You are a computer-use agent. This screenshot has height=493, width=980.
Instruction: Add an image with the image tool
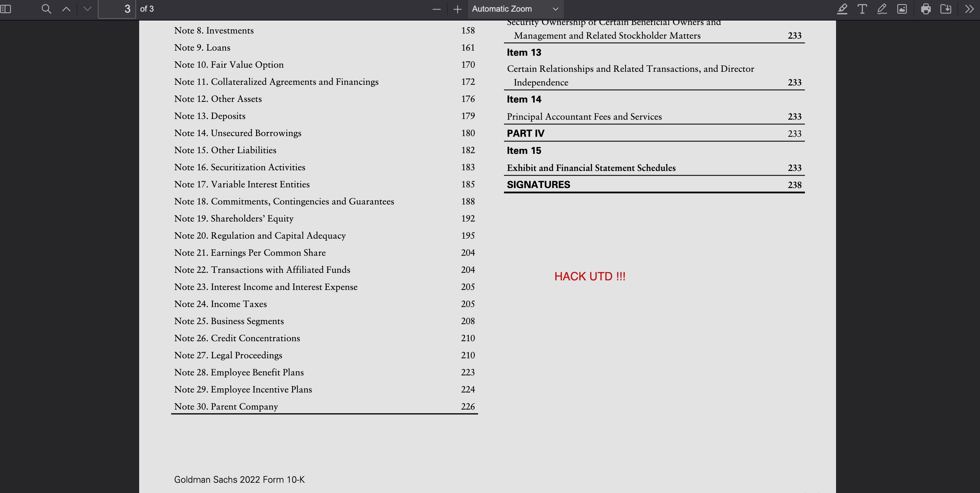tap(902, 9)
